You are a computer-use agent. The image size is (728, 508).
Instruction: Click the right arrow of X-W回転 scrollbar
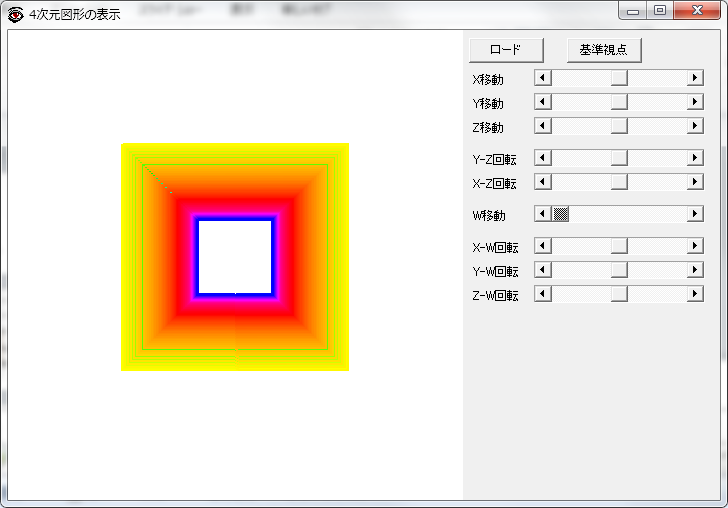coord(695,246)
